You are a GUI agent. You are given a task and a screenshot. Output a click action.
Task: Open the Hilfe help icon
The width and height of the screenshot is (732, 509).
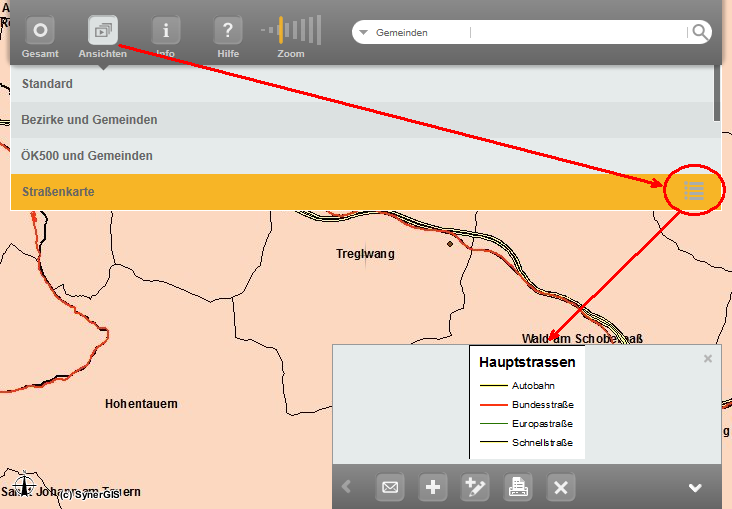pos(228,31)
